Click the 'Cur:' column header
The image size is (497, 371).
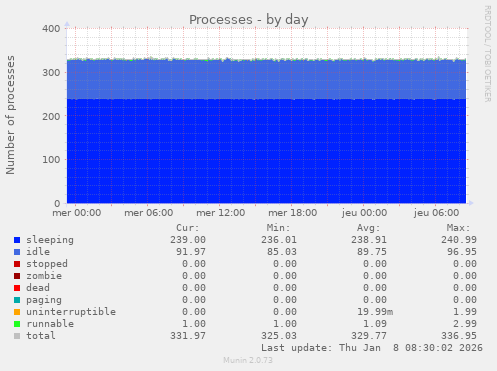pyautogui.click(x=188, y=228)
